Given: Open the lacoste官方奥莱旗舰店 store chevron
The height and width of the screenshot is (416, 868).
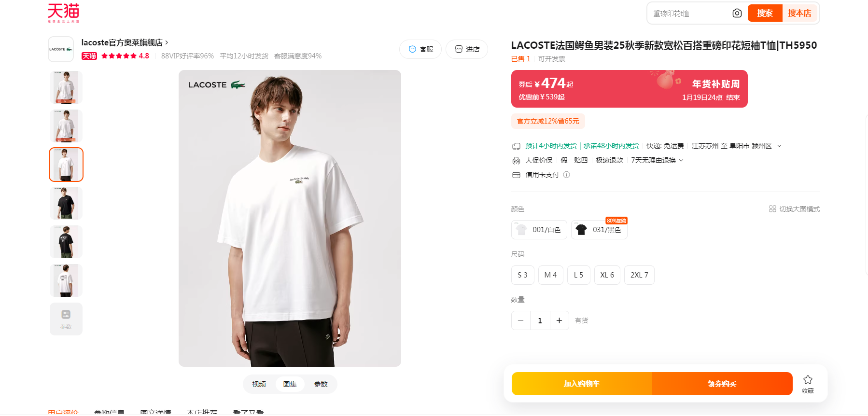Looking at the screenshot, I should [167, 42].
